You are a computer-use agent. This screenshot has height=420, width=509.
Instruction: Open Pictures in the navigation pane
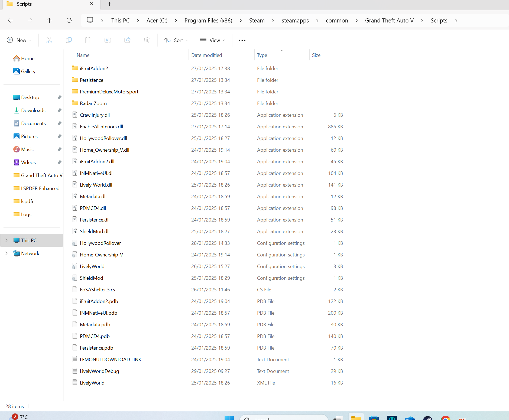pos(29,136)
